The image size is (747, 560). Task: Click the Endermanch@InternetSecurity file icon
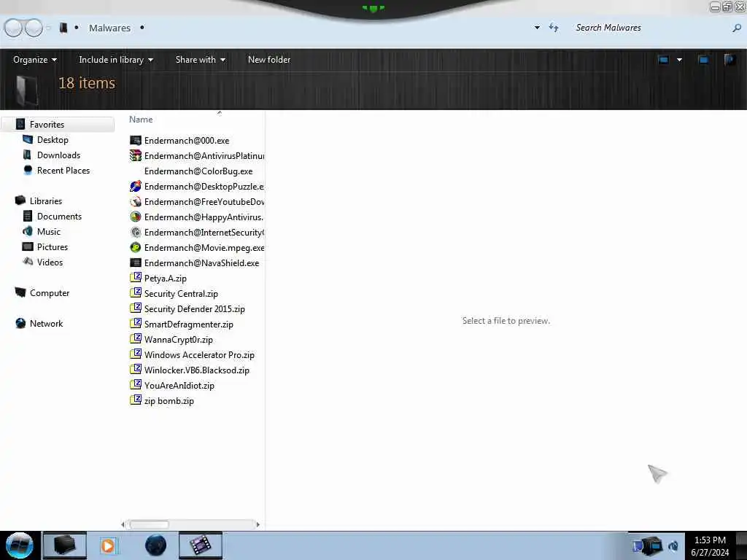tap(136, 233)
